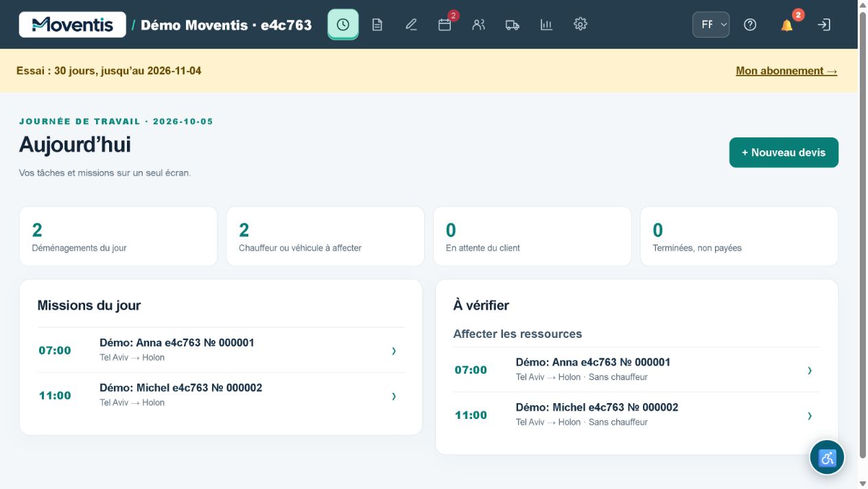This screenshot has height=489, width=868.
Task: Open the En attente du client card
Action: [532, 236]
